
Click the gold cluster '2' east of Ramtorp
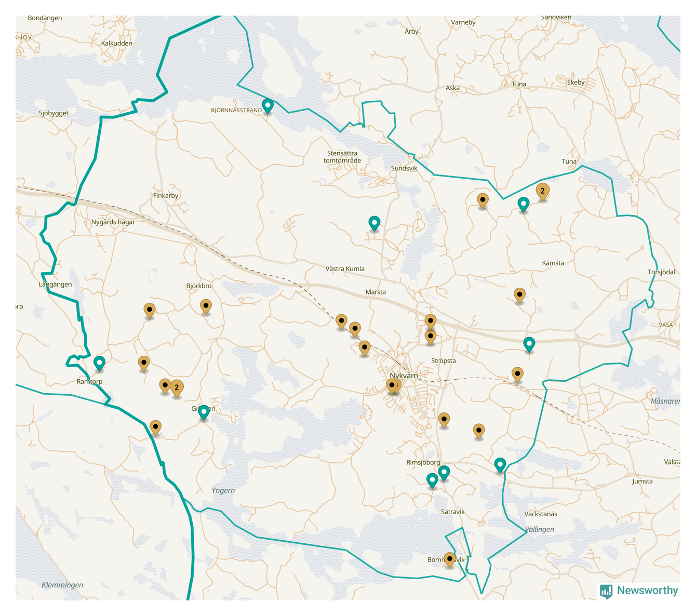tap(177, 387)
